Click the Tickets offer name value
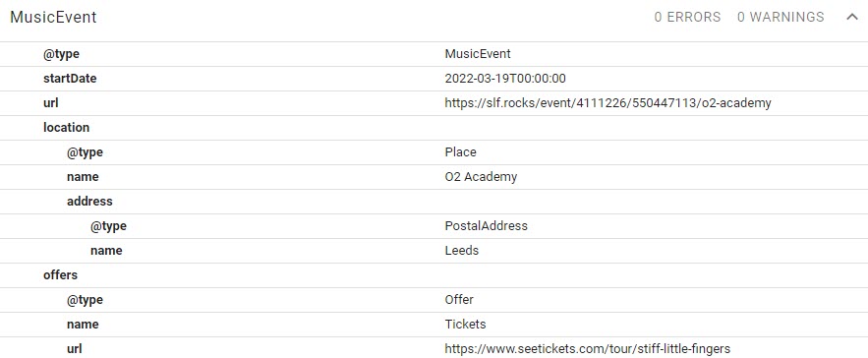This screenshot has width=868, height=358. (466, 325)
